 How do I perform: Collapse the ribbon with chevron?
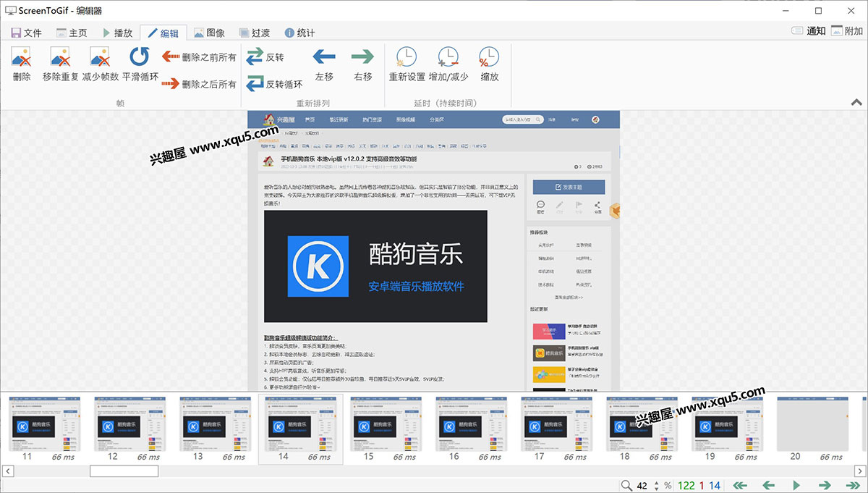[856, 103]
